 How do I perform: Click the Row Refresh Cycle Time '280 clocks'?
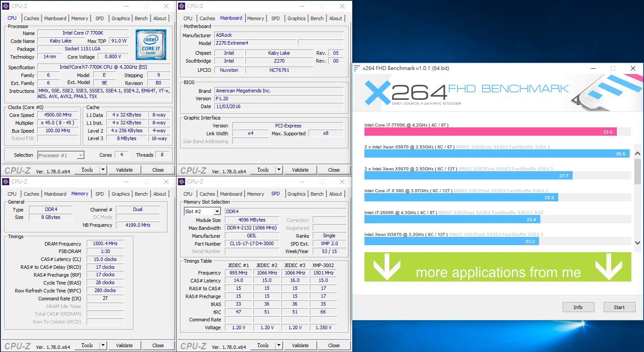105,290
